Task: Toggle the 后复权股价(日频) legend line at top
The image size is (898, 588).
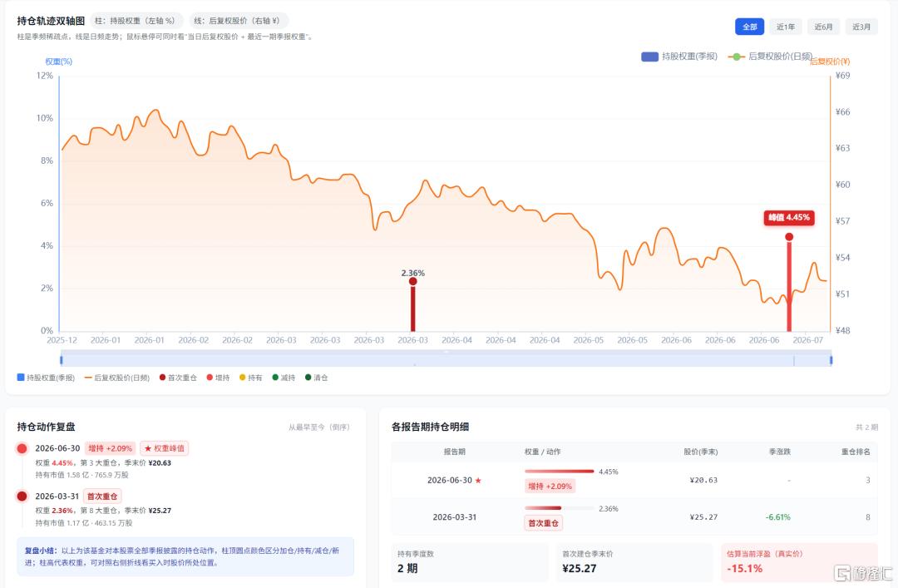Action: coord(770,57)
